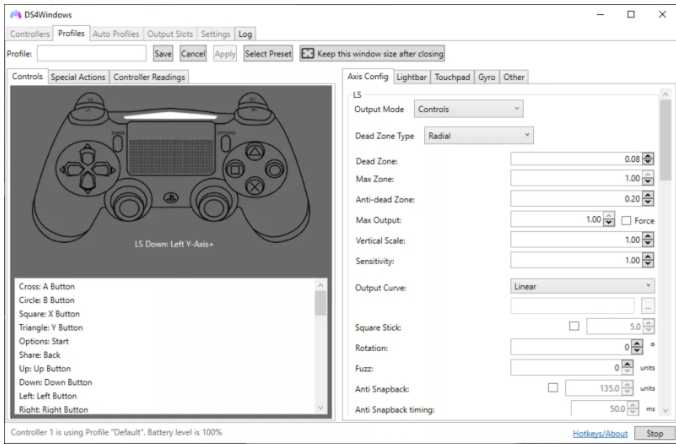This screenshot has height=444, width=676.
Task: Select the 'Share: Back' mapping row
Action: (165, 355)
